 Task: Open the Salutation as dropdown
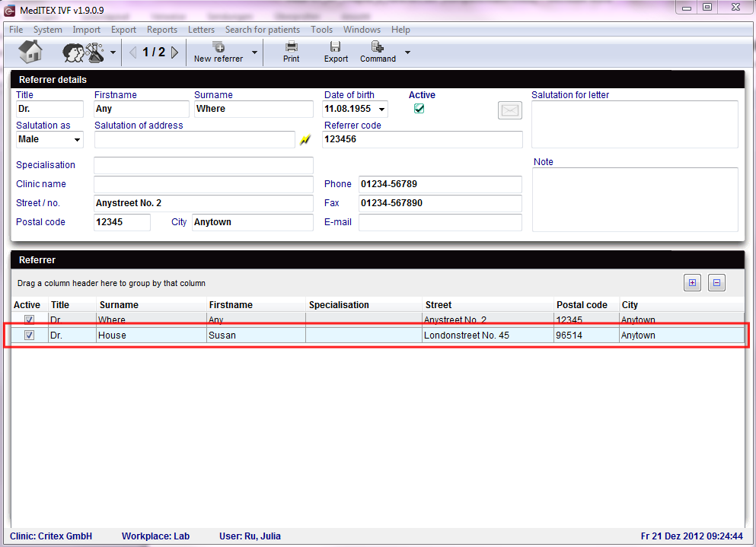(77, 140)
